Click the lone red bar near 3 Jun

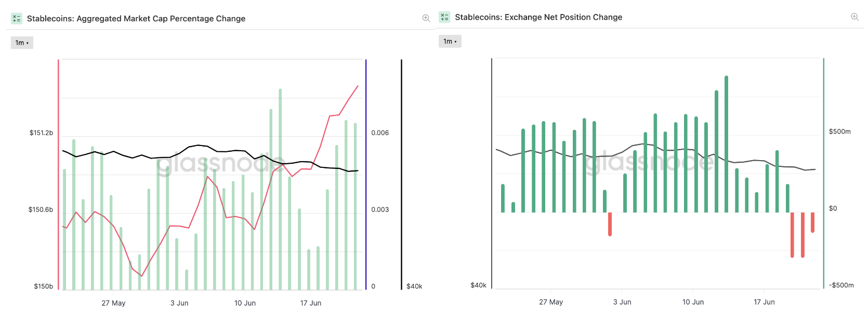pos(610,224)
